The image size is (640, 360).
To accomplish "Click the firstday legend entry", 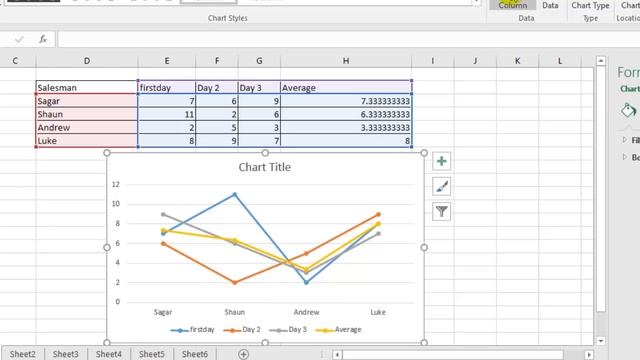I will pos(192,329).
